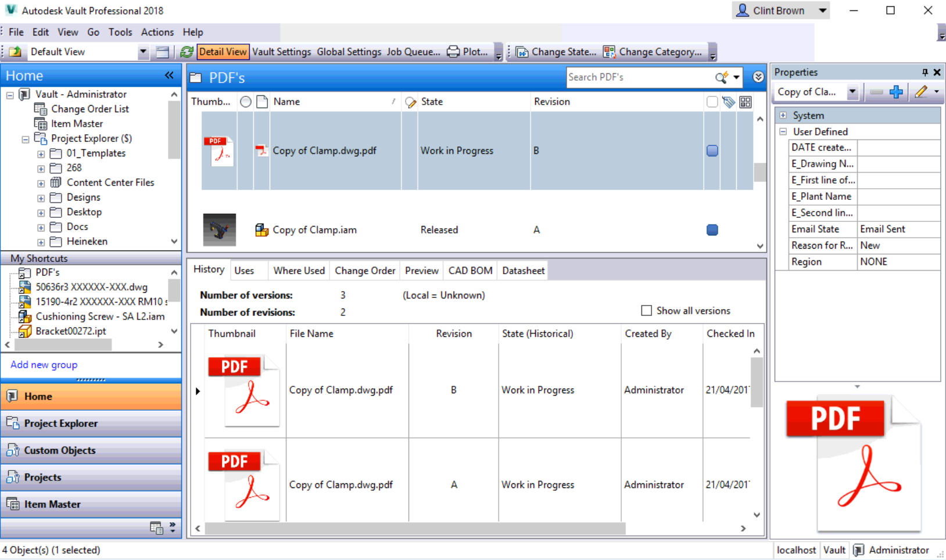Open the File menu

click(16, 32)
